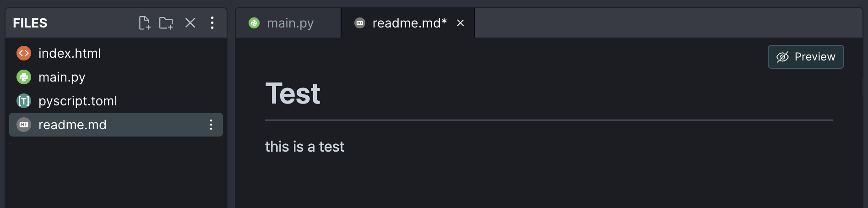
Task: Open the Files panel options menu
Action: pyautogui.click(x=212, y=23)
